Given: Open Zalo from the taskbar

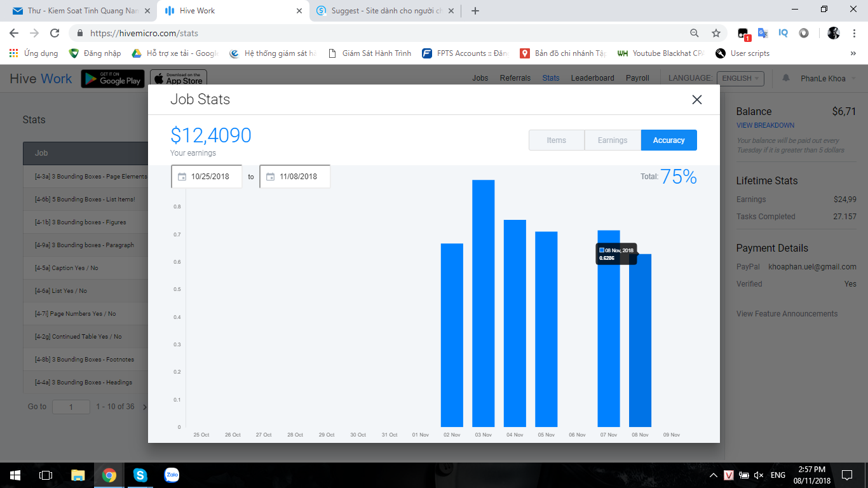Looking at the screenshot, I should point(171,475).
